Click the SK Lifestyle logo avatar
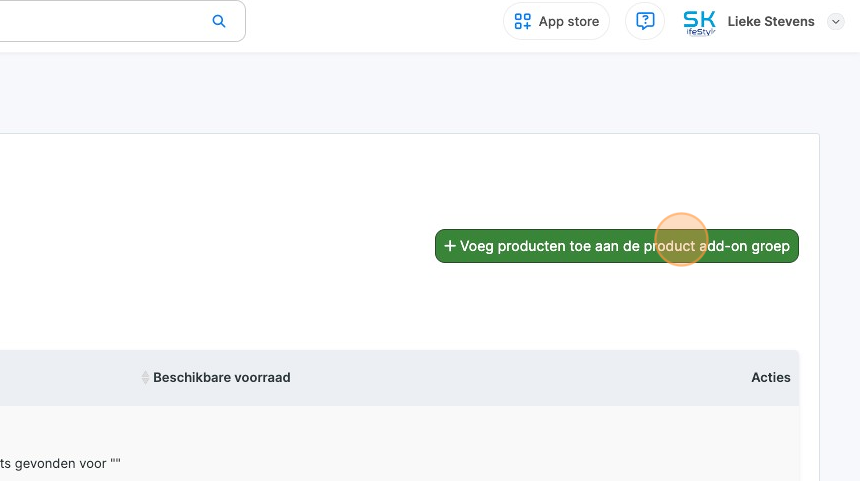 pyautogui.click(x=699, y=21)
